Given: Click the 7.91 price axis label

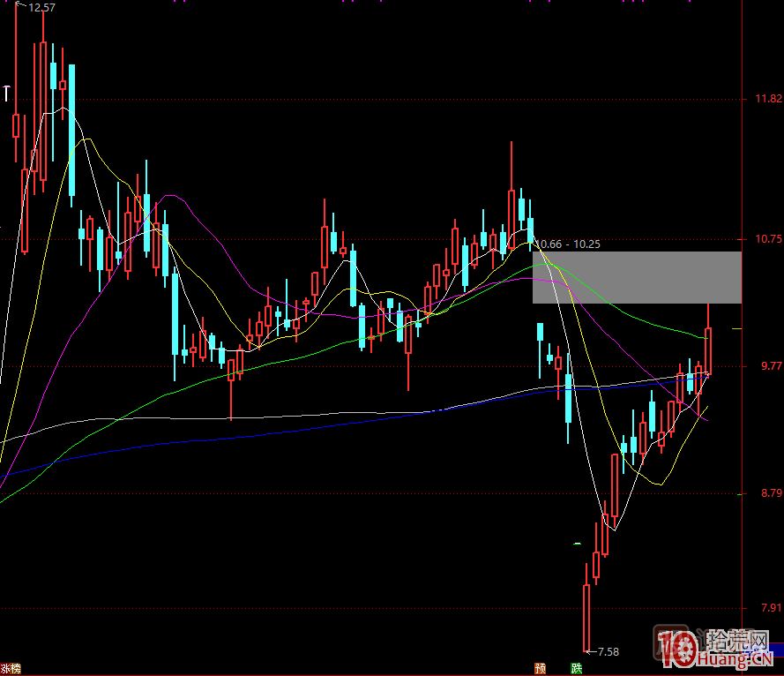Looking at the screenshot, I should [762, 609].
